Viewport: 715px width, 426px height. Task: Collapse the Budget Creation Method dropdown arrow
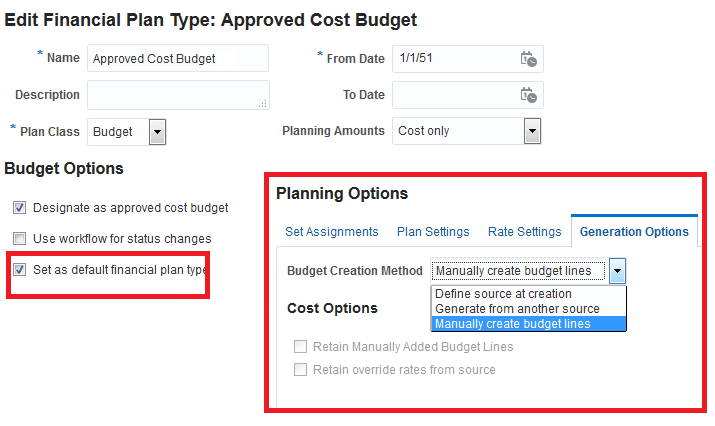(x=618, y=271)
